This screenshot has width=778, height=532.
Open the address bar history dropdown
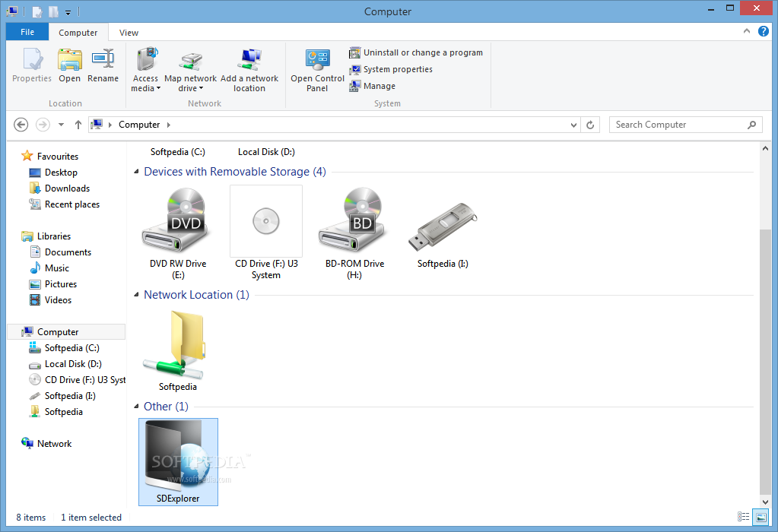pyautogui.click(x=573, y=125)
